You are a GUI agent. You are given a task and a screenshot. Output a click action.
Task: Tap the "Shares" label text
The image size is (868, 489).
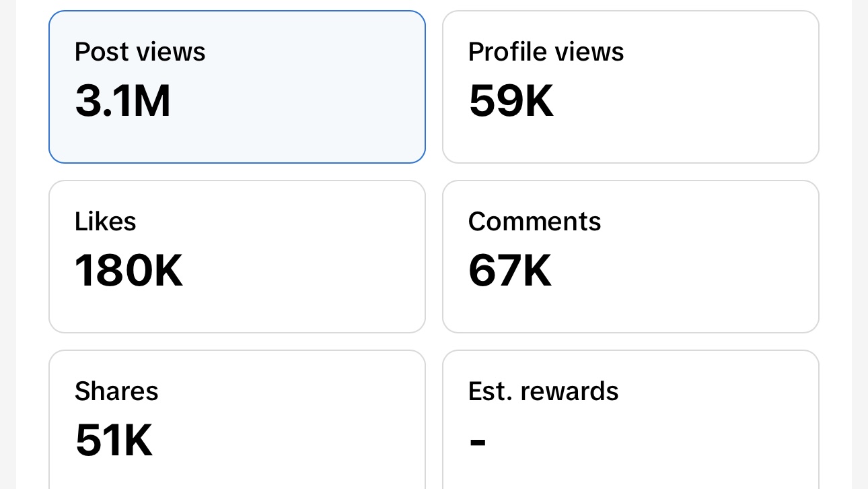(x=116, y=391)
